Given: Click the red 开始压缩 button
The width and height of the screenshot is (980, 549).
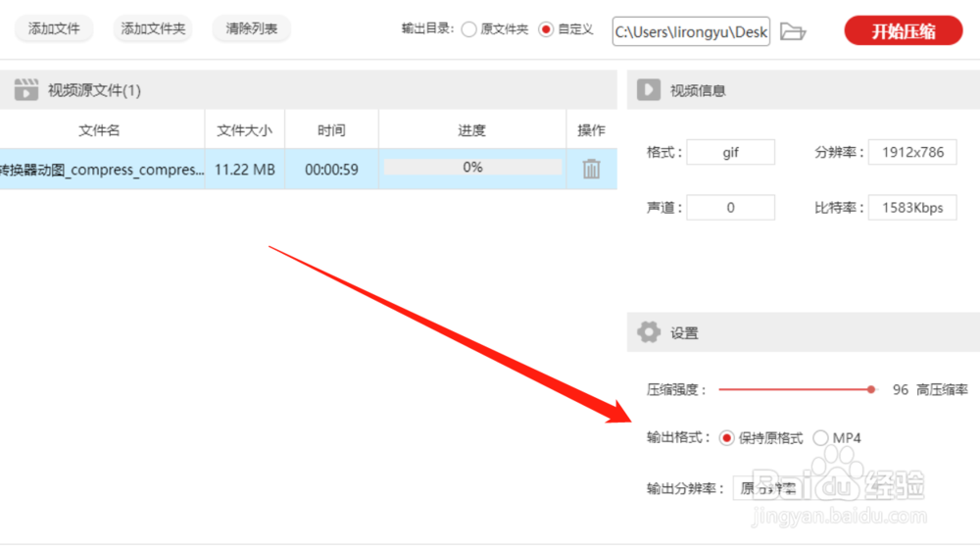Looking at the screenshot, I should pyautogui.click(x=904, y=30).
